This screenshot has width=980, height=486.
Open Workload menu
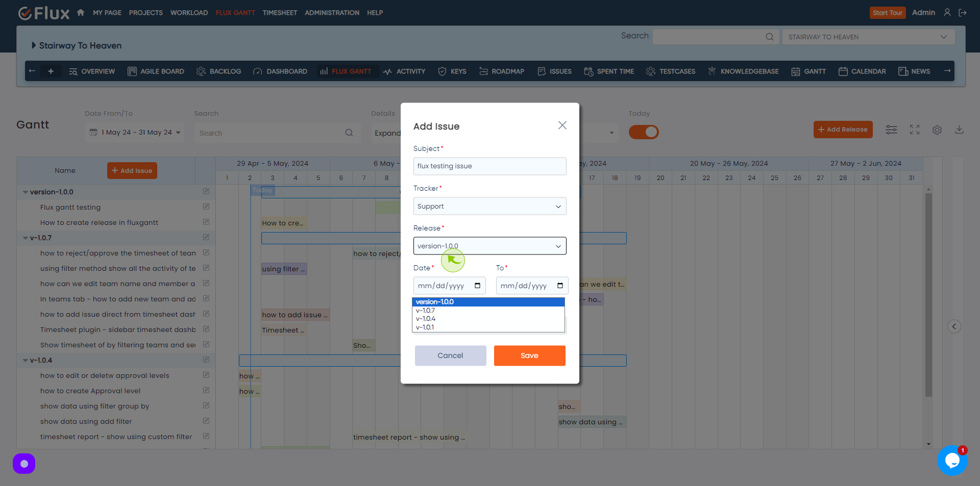pos(189,13)
